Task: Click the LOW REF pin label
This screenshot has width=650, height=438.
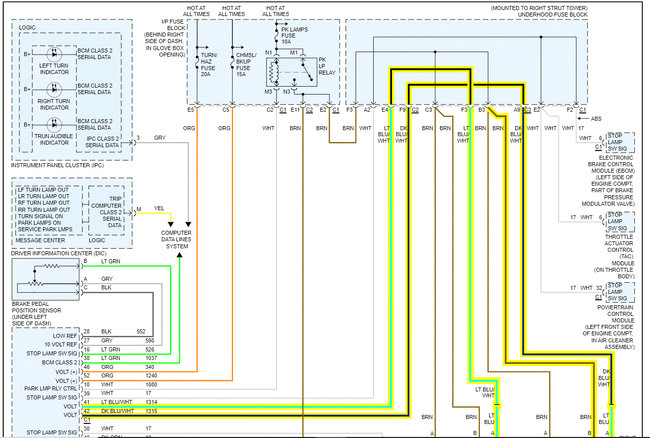Action: (x=65, y=336)
